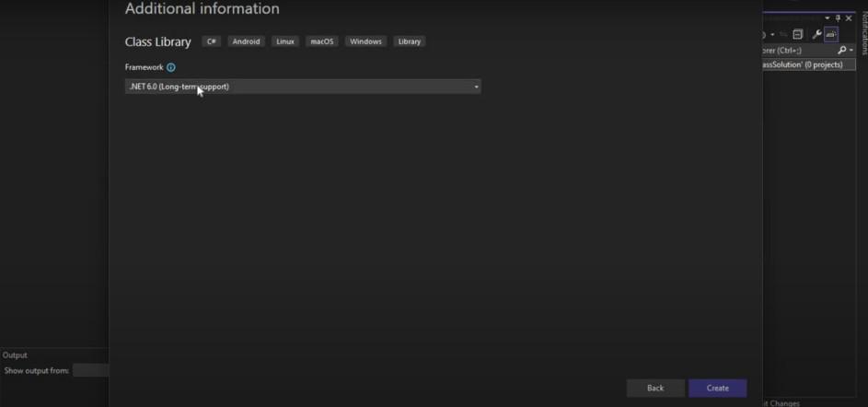The width and height of the screenshot is (868, 407).
Task: Click the Framework info icon
Action: click(171, 67)
